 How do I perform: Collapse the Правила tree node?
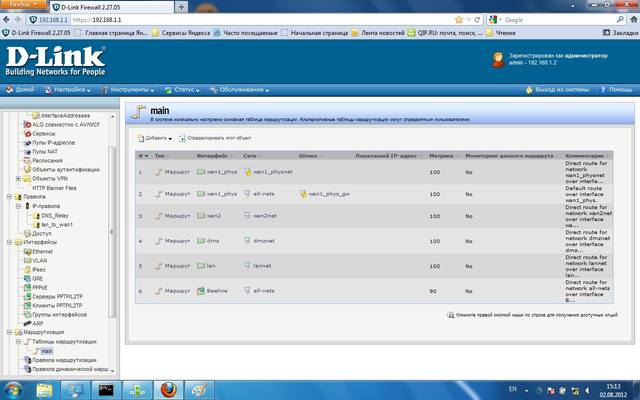coord(9,197)
